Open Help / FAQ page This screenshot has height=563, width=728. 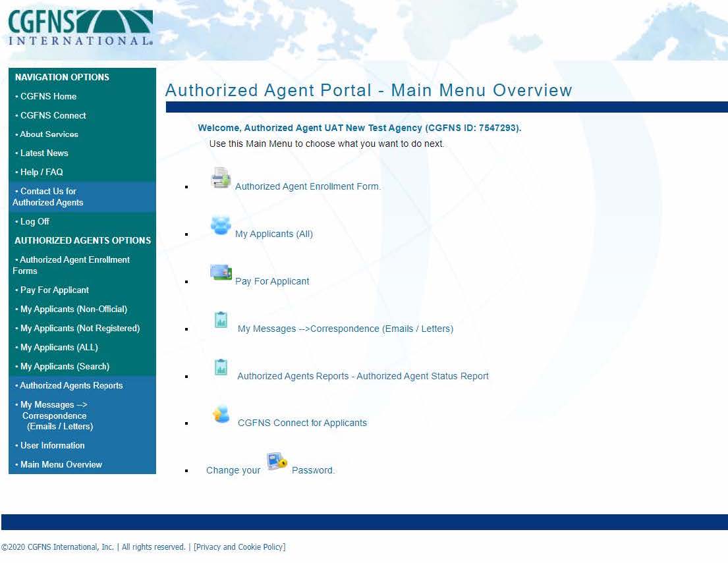(42, 173)
